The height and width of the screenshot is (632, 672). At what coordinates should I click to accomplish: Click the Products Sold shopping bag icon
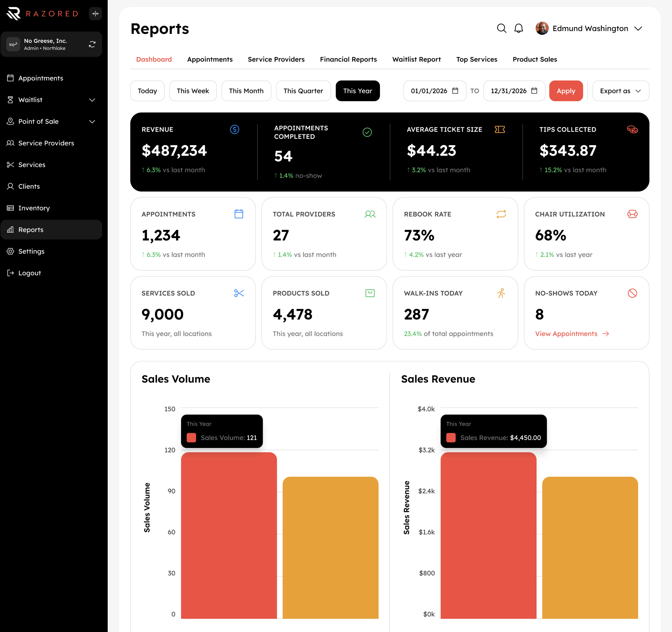pyautogui.click(x=370, y=293)
